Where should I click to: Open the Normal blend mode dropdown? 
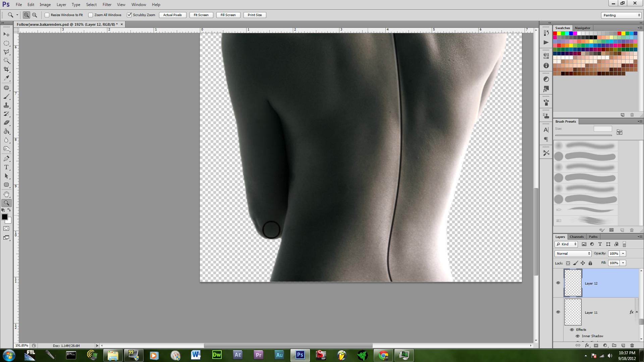coord(573,254)
